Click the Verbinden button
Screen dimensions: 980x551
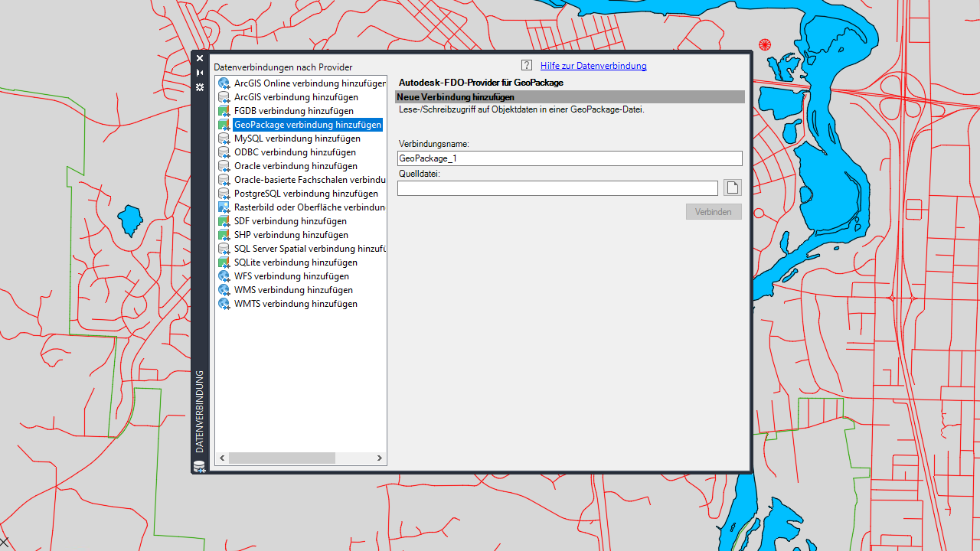(714, 212)
